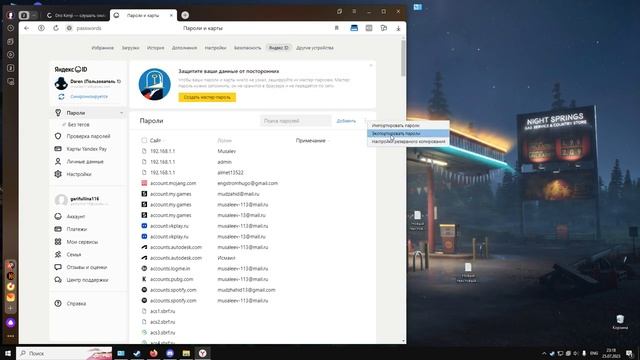640x360 pixels.
Task: Open Платежи in the sidebar
Action: [77, 229]
